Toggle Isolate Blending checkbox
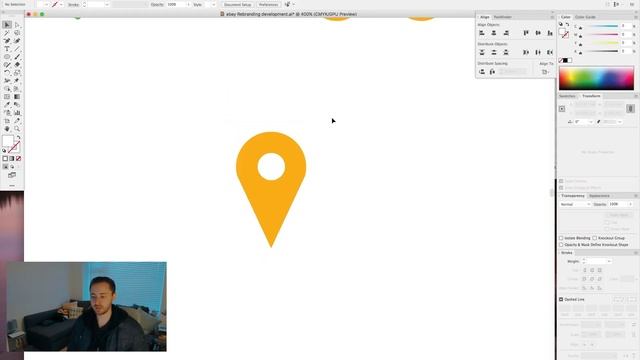The width and height of the screenshot is (640, 360). tap(561, 238)
